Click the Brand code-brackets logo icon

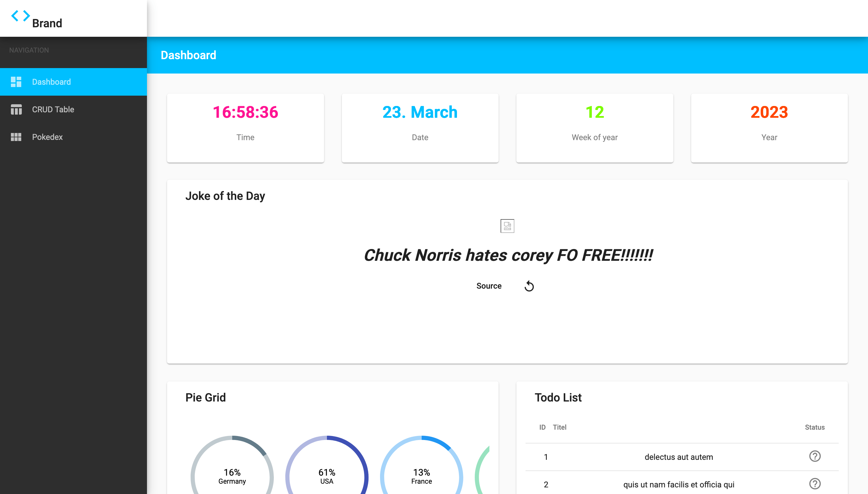point(20,16)
